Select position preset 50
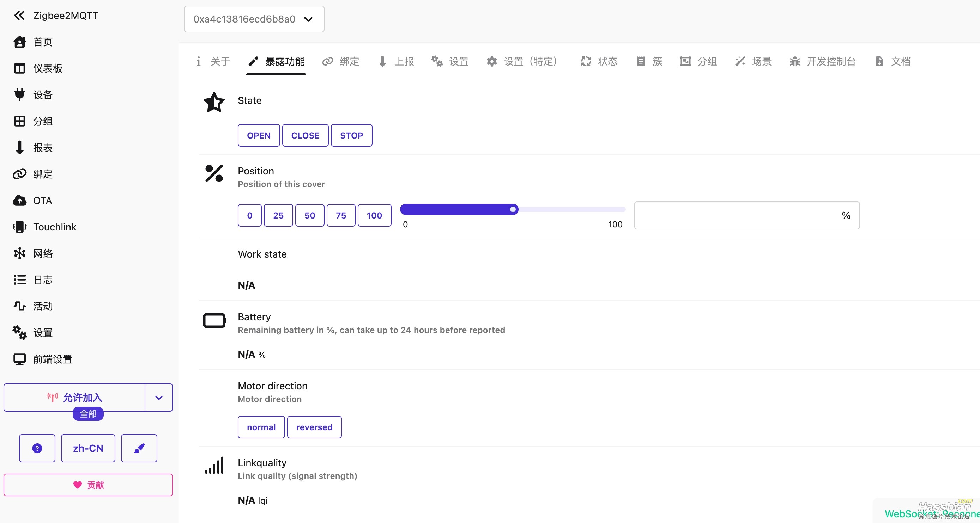Viewport: 980px width, 523px height. [310, 216]
